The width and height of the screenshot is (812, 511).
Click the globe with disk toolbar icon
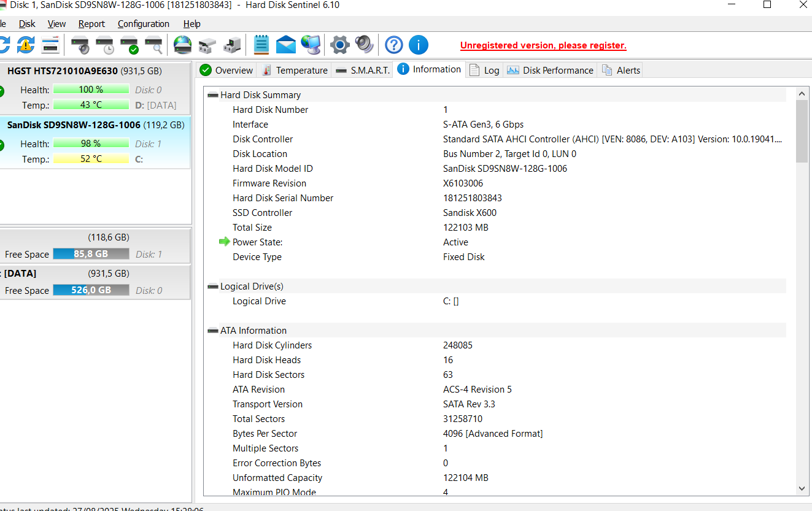tap(183, 45)
